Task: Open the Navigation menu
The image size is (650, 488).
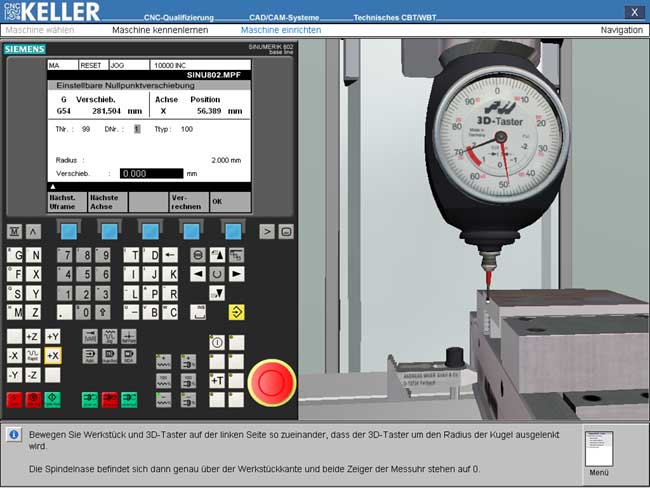Action: click(621, 30)
